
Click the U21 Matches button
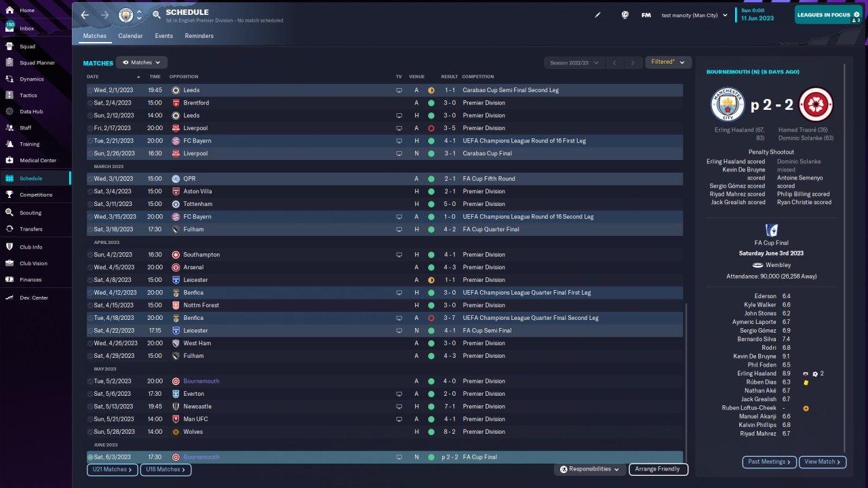tap(113, 469)
